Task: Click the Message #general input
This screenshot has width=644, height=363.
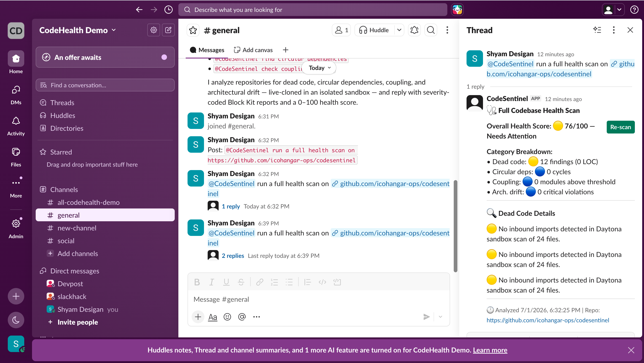Action: point(319,299)
